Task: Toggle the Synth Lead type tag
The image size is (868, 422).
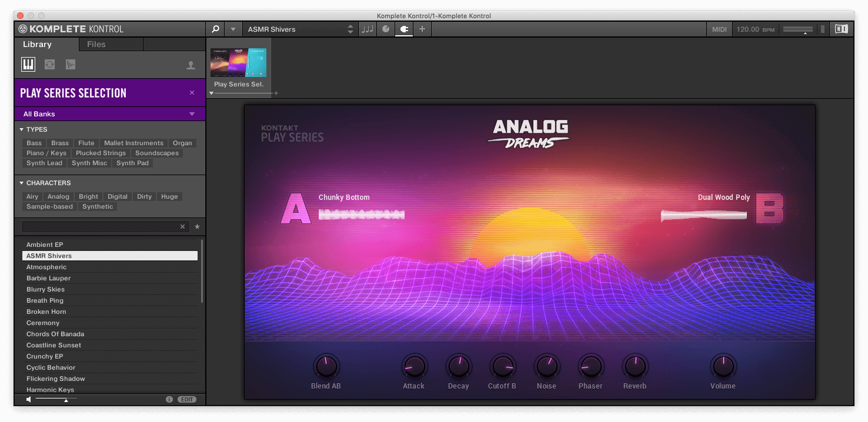Action: (x=44, y=163)
